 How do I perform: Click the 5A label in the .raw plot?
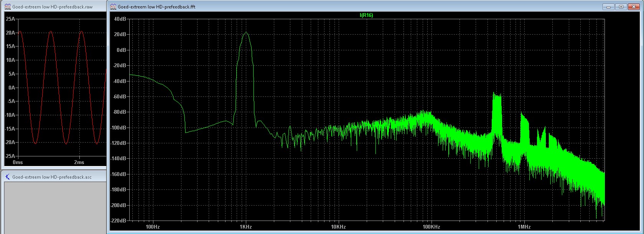point(12,74)
